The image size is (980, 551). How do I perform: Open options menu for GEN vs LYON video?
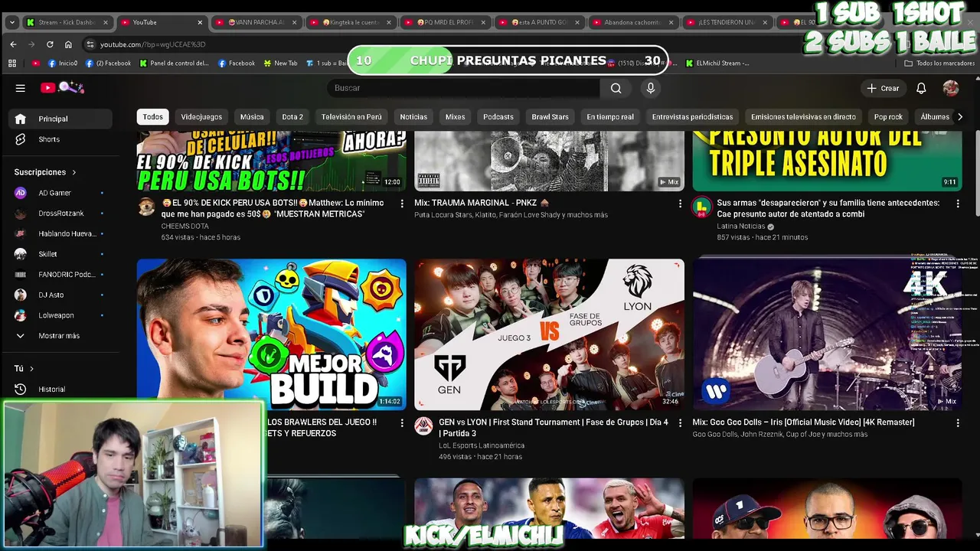pos(680,422)
